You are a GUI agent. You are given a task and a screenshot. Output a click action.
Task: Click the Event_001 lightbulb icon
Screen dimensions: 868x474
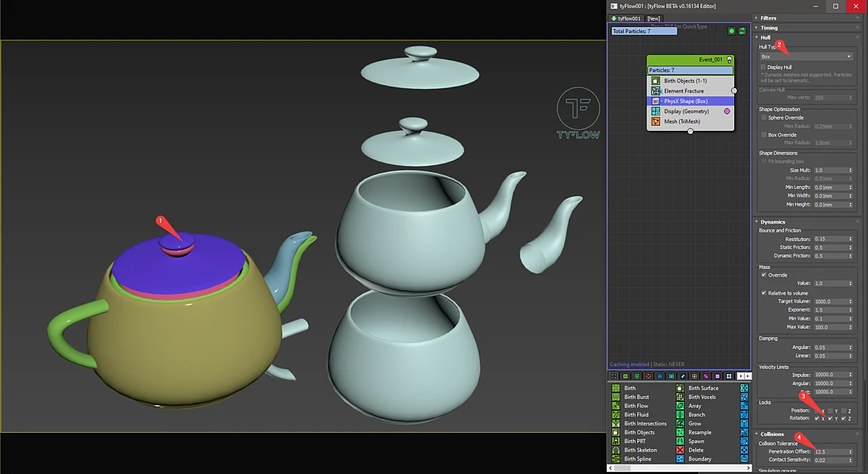coord(729,60)
